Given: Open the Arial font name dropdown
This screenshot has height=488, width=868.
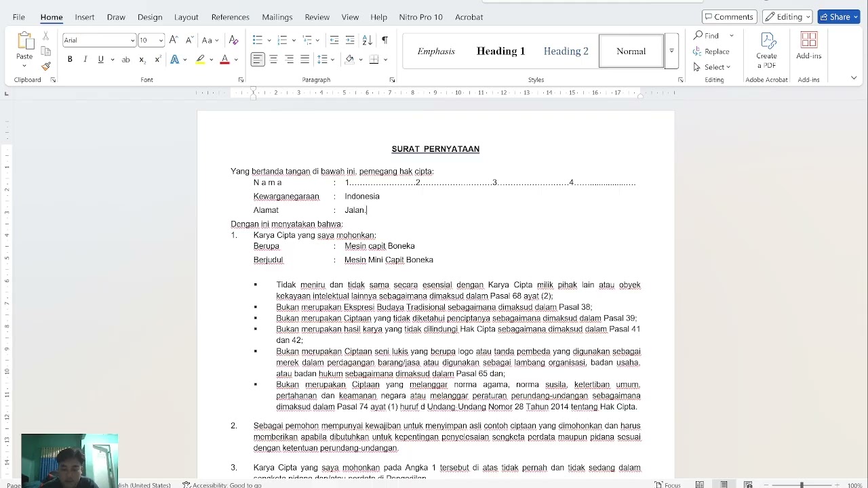Looking at the screenshot, I should pos(133,41).
